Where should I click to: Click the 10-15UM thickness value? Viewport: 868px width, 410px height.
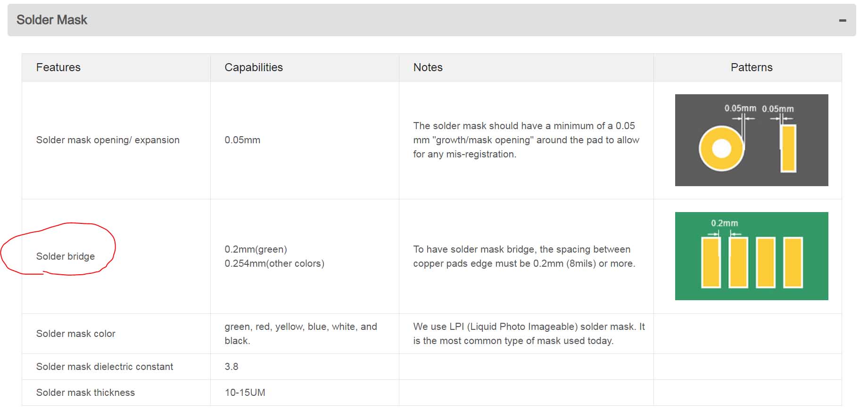245,393
